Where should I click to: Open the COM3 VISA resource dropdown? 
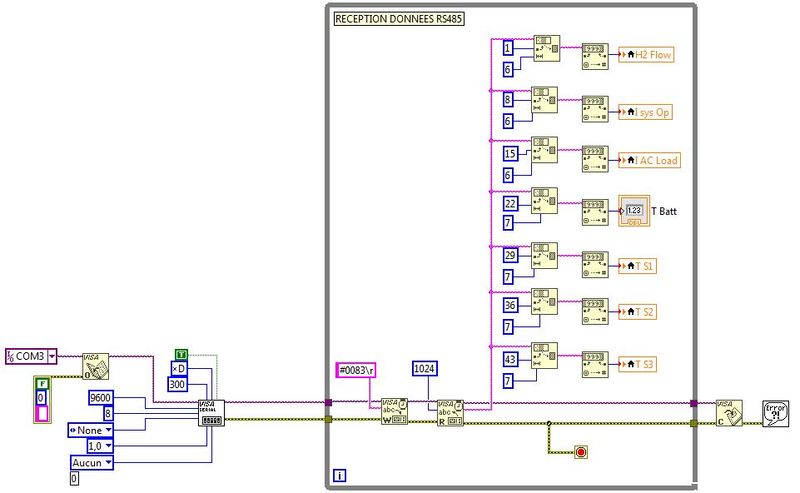(x=51, y=356)
